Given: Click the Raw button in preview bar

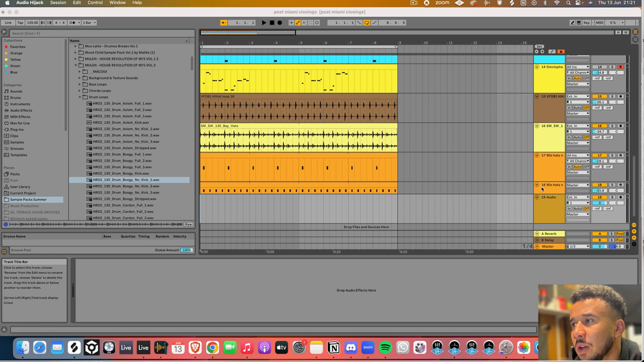Looking at the screenshot, I should (x=188, y=224).
